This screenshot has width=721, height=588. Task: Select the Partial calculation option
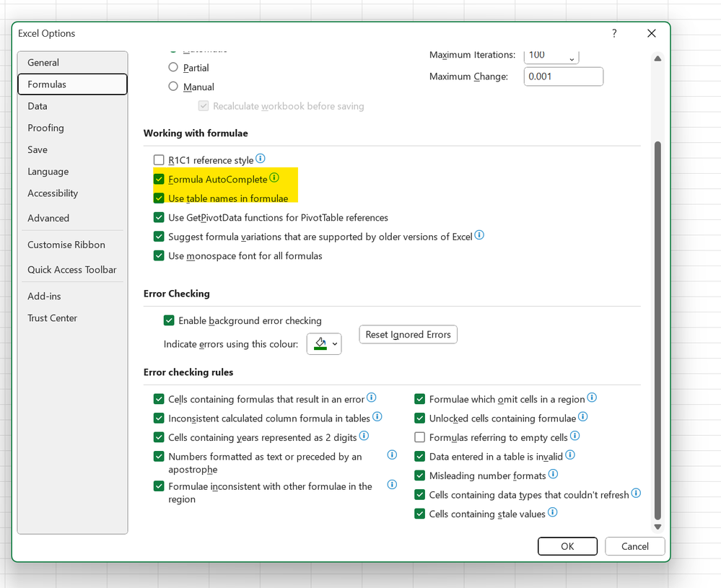point(173,67)
